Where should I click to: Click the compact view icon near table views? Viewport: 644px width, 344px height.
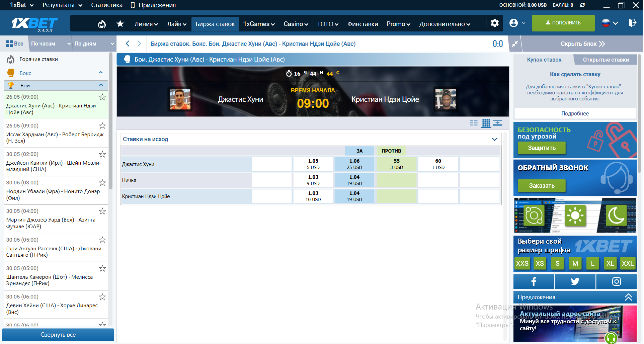click(x=497, y=123)
